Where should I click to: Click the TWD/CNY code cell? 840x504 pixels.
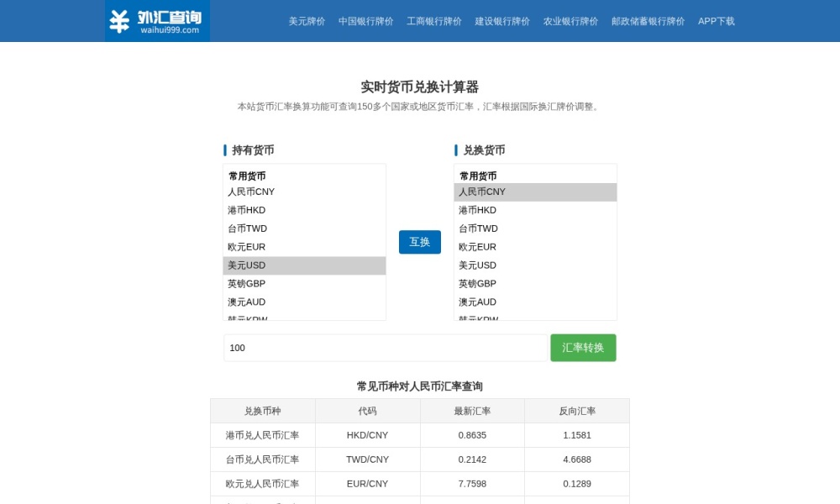click(x=368, y=459)
